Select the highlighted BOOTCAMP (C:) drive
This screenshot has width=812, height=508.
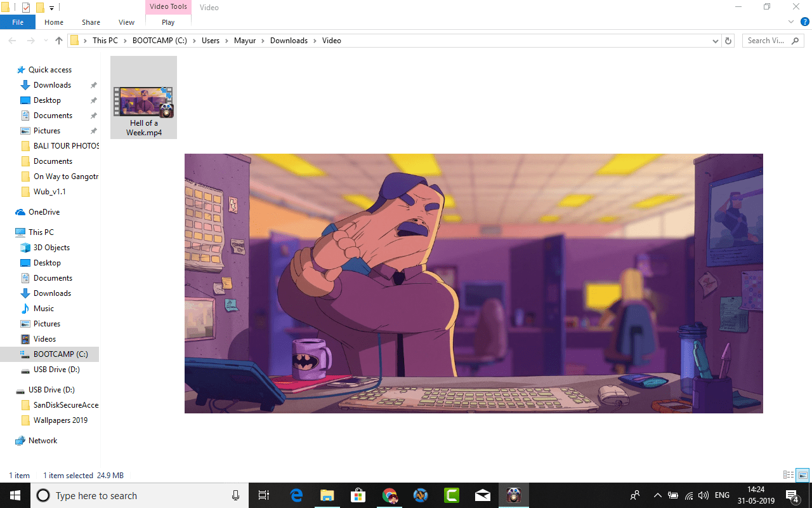tap(49, 354)
